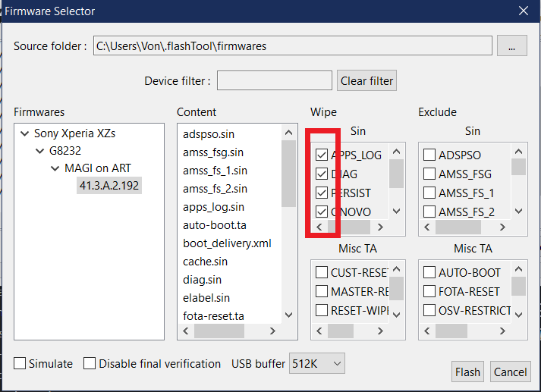Click the Cancel button

coord(510,372)
